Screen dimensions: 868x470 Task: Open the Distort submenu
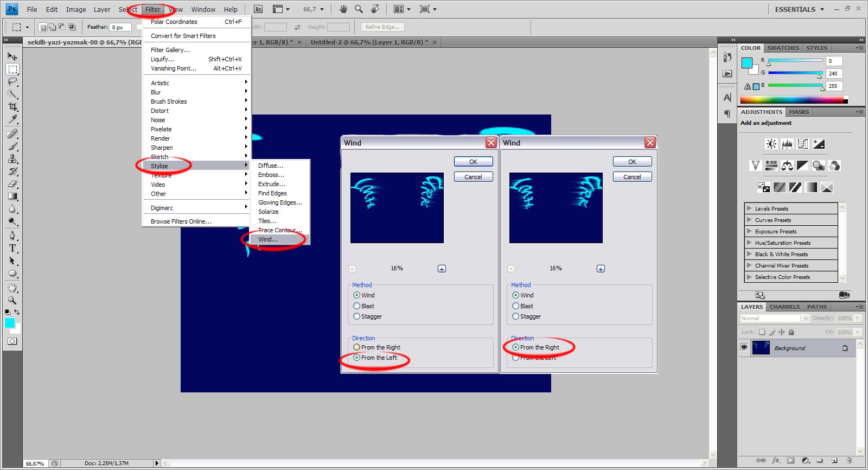click(x=196, y=111)
